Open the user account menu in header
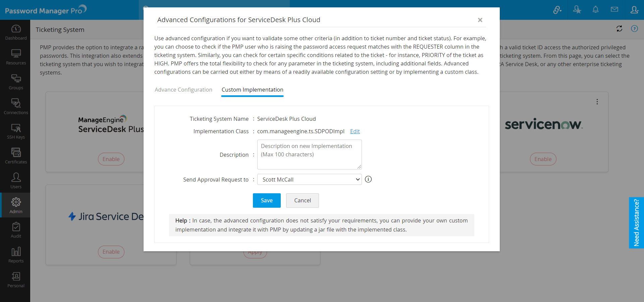Screen dimensions: 644x302 [x=634, y=10]
